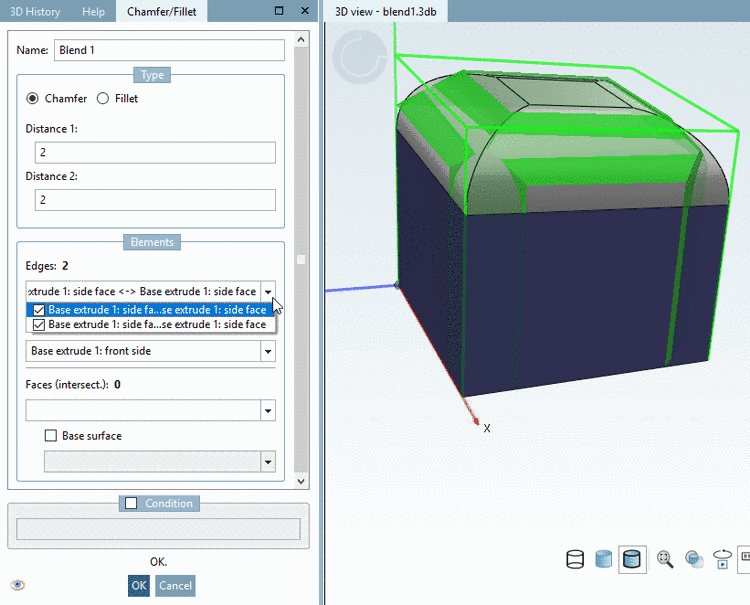
Task: Open the Faces (intersect.) dropdown
Action: [x=268, y=410]
